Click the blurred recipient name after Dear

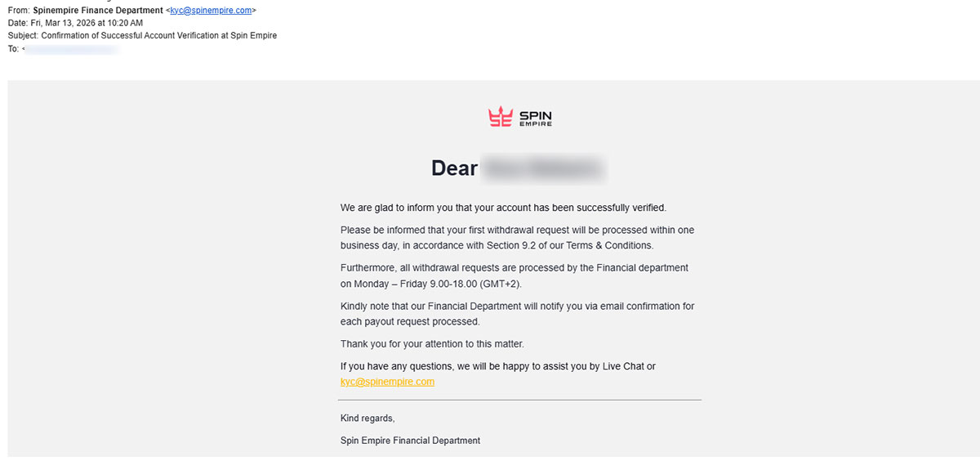tap(544, 168)
